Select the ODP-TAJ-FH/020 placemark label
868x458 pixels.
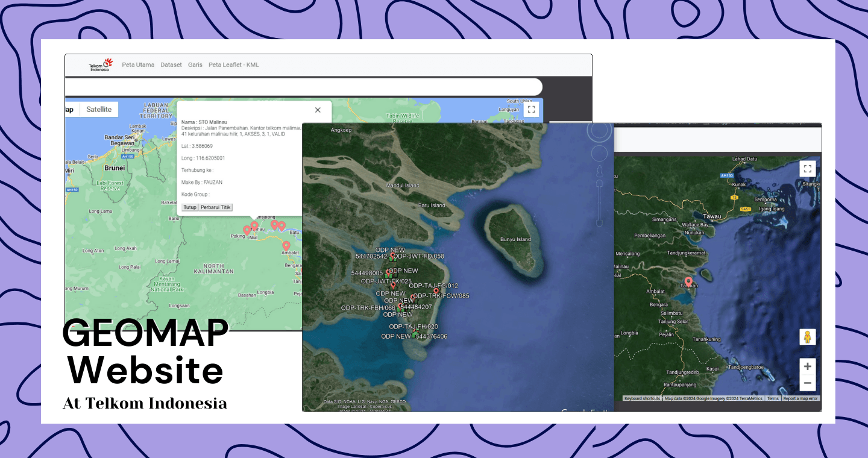click(414, 327)
